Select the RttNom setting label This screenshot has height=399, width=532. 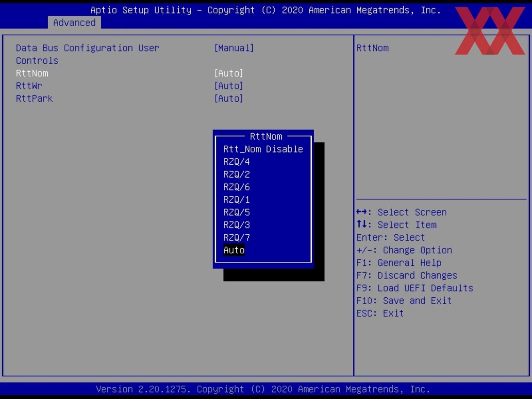point(32,73)
